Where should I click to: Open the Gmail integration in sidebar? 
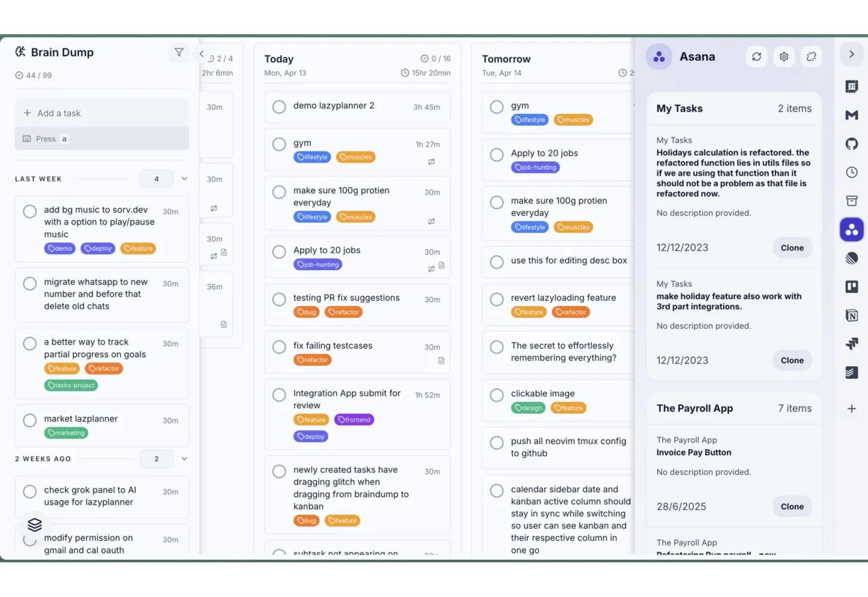pyautogui.click(x=851, y=115)
